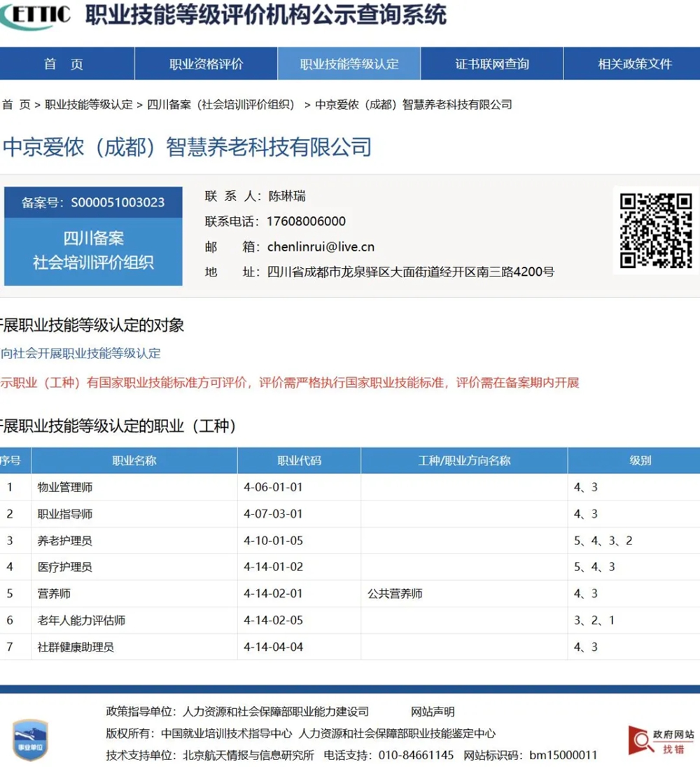Click the level value 3、2、1
Viewport: 700px width, 767px height.
click(x=594, y=620)
